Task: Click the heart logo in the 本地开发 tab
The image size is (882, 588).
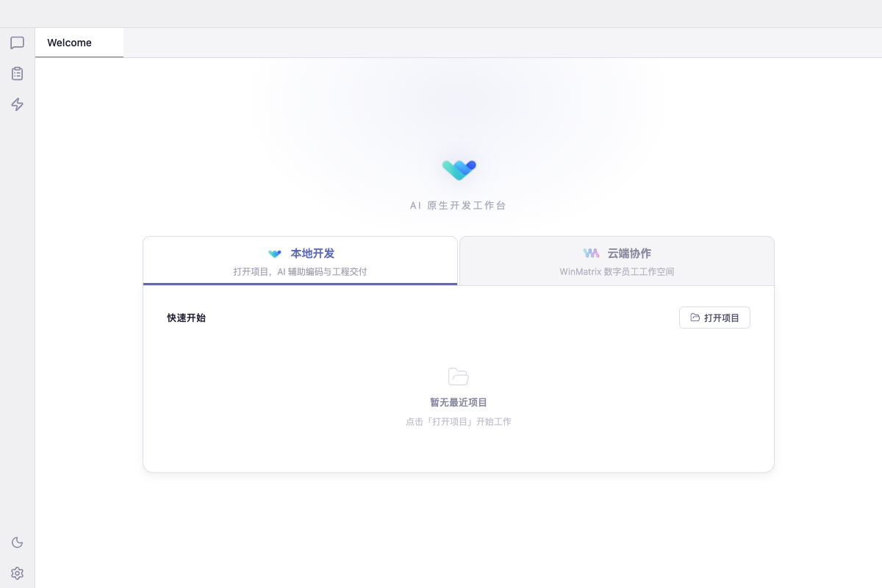Action: (x=275, y=254)
